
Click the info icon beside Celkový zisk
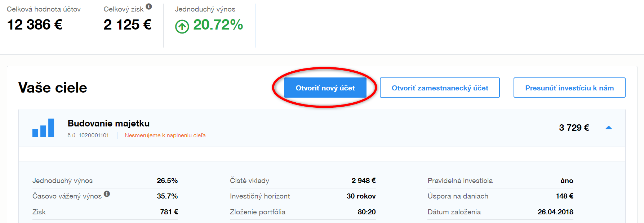click(149, 6)
